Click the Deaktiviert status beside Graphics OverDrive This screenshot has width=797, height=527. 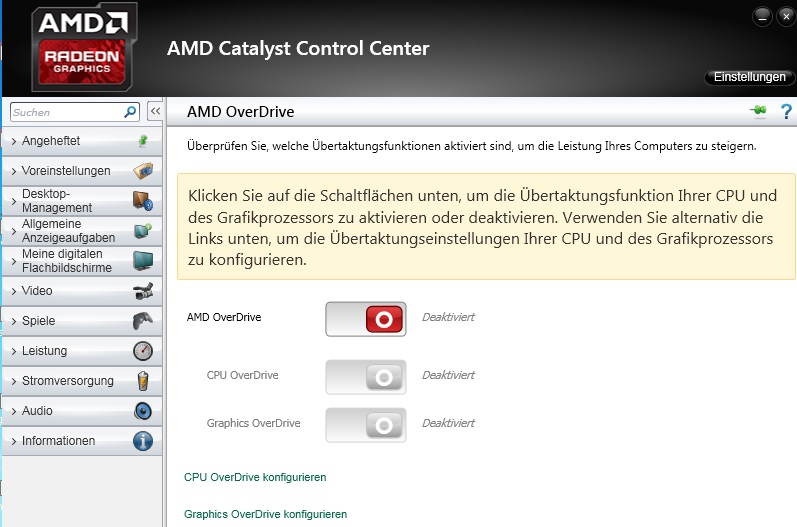click(x=448, y=423)
